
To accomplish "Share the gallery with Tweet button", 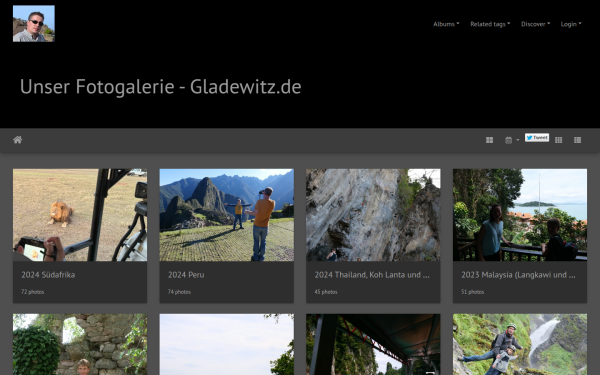I will pyautogui.click(x=537, y=137).
